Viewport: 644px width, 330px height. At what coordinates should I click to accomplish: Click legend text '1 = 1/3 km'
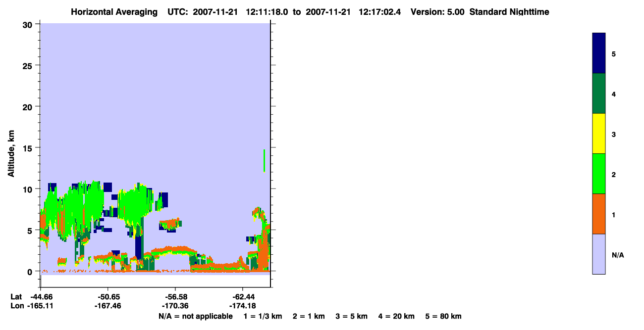tap(263, 316)
